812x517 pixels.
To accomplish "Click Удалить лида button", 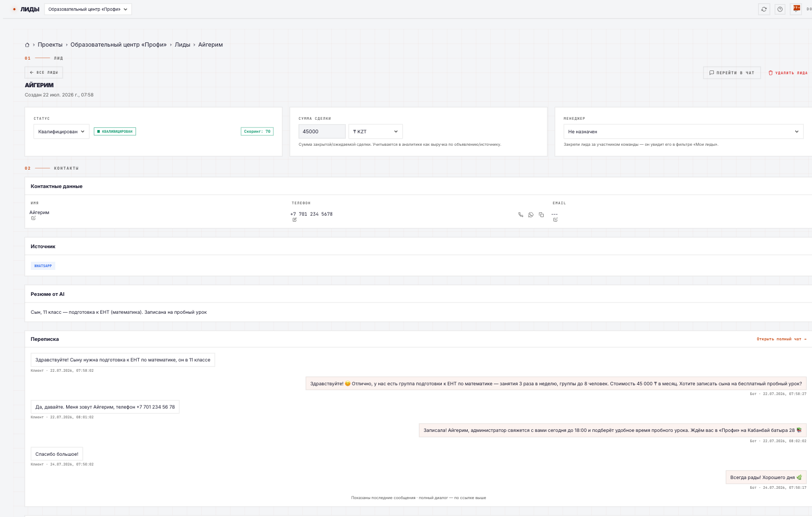I will coord(788,73).
